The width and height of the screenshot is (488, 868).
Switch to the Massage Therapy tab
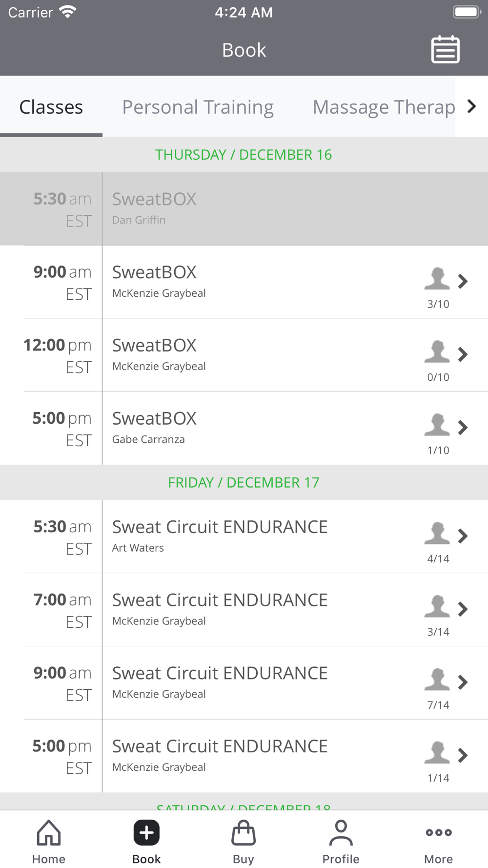click(384, 107)
